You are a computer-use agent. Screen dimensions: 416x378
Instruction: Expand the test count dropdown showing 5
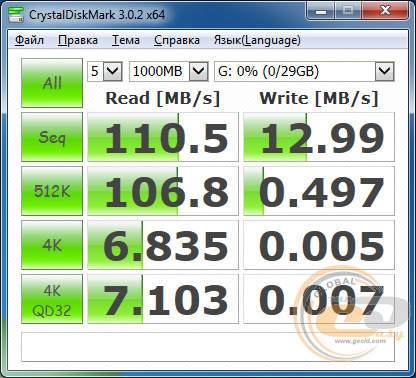coord(112,71)
